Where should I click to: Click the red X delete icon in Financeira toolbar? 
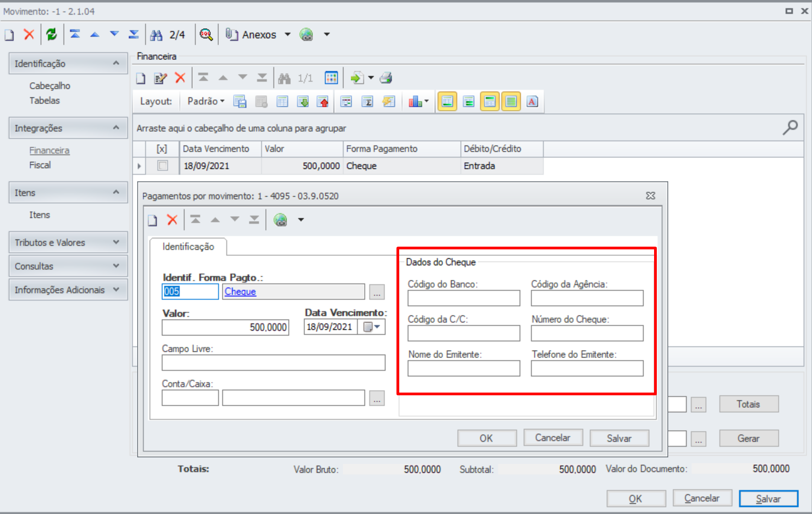tap(180, 78)
